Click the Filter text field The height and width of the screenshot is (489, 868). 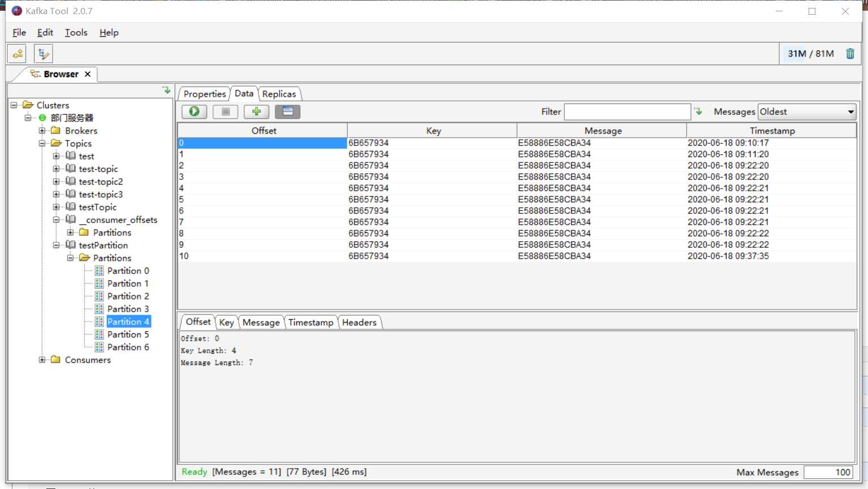pos(627,111)
